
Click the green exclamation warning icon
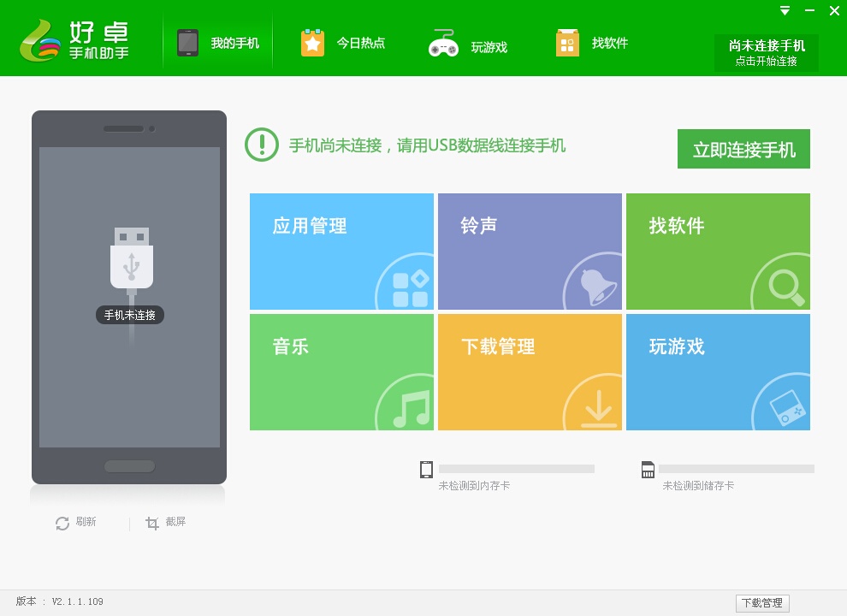tap(262, 145)
